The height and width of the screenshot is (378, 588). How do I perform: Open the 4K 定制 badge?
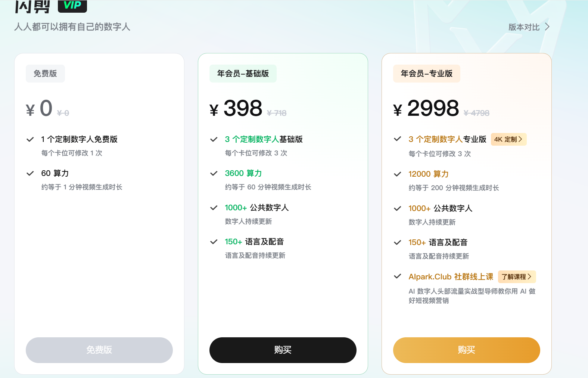(x=508, y=139)
